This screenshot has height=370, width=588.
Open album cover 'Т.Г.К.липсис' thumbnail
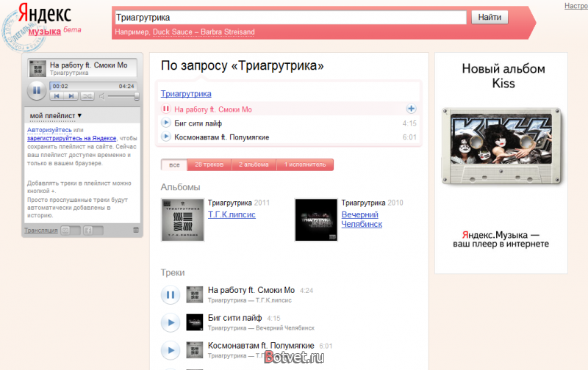click(x=182, y=220)
